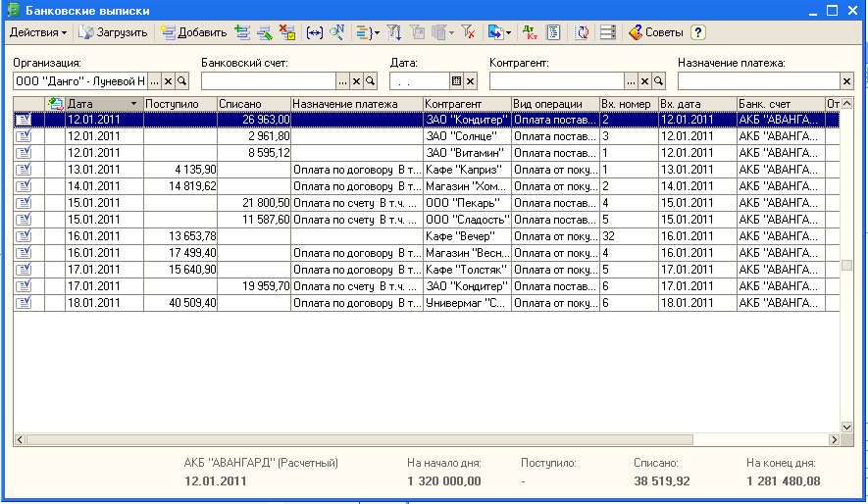This screenshot has width=868, height=504.
Task: Open the Действия dropdown menu
Action: tap(38, 32)
